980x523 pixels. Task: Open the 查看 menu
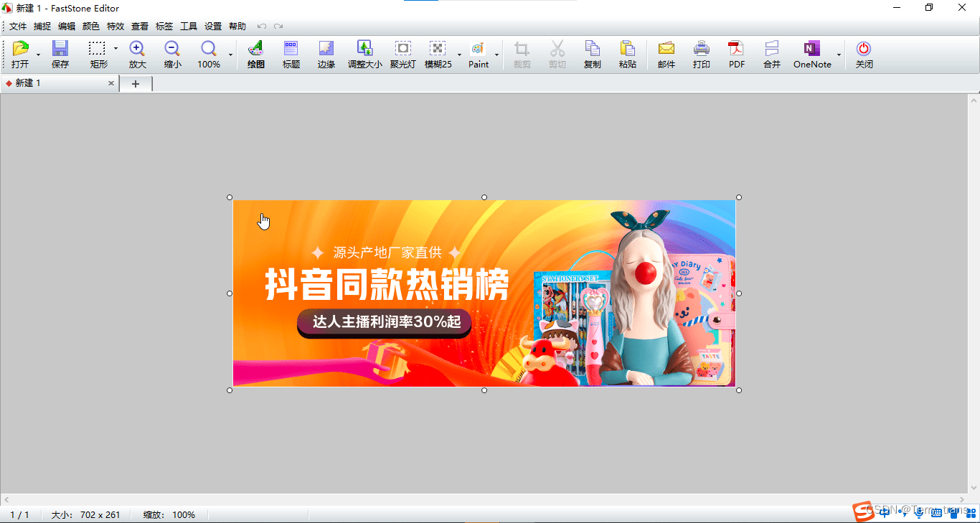(140, 27)
